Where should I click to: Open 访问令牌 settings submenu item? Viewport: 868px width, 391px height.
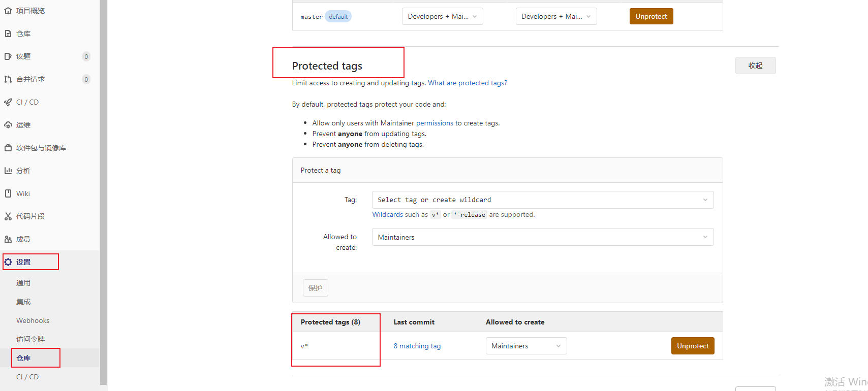click(30, 339)
